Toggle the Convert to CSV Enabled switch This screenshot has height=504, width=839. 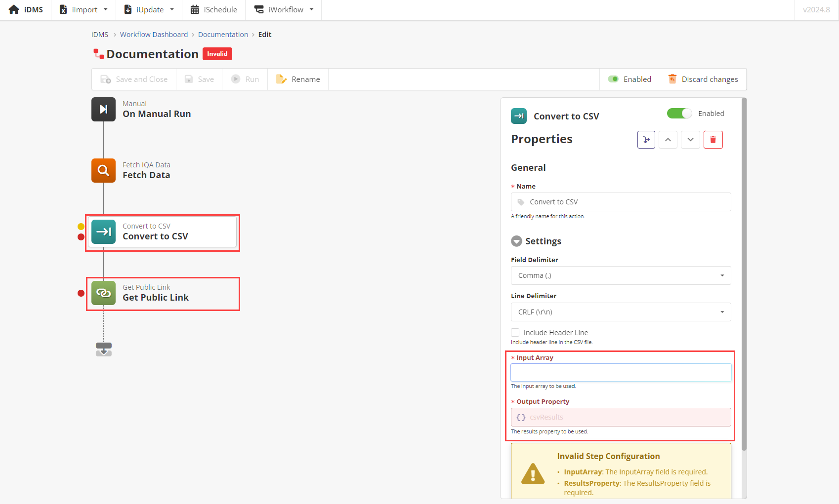[x=679, y=114]
